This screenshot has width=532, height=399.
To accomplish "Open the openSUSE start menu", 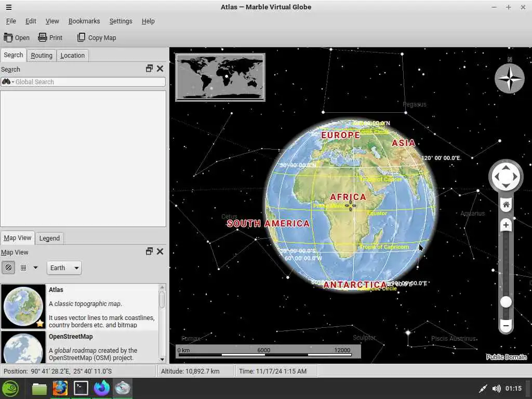I will point(10,389).
